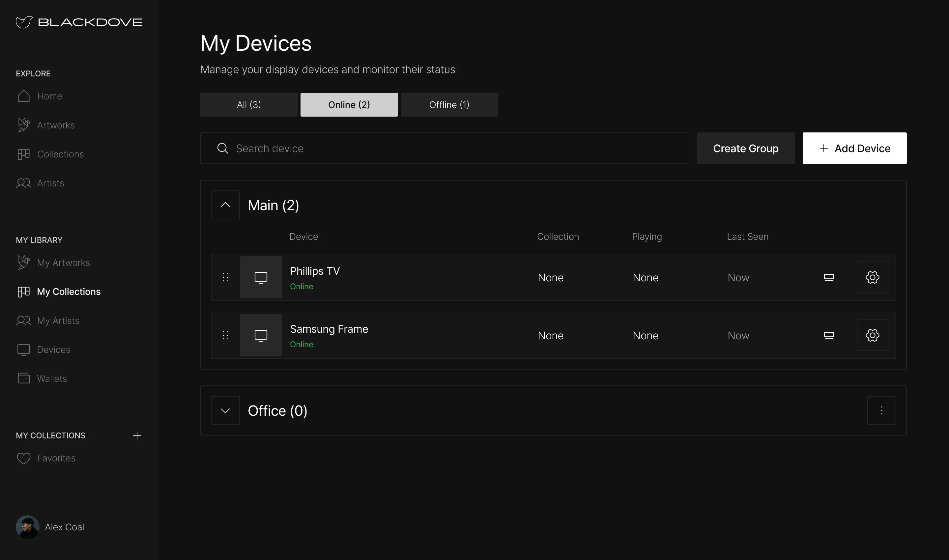The width and height of the screenshot is (949, 560).
Task: Collapse the Main (2) group
Action: click(x=225, y=205)
